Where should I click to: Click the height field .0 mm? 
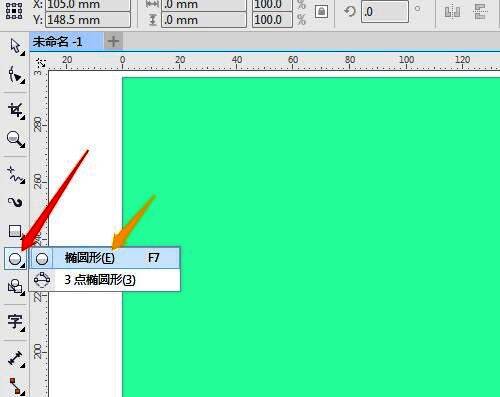tap(204, 20)
